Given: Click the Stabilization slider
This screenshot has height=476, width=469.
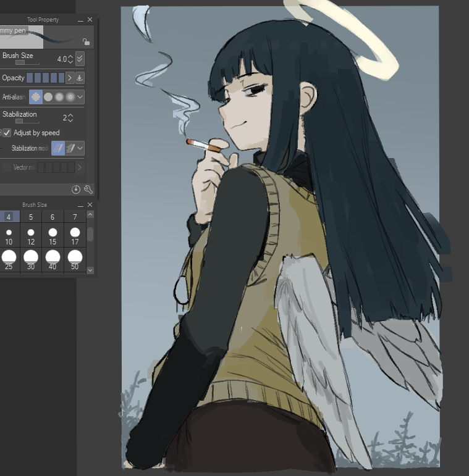Looking at the screenshot, I should [27, 121].
